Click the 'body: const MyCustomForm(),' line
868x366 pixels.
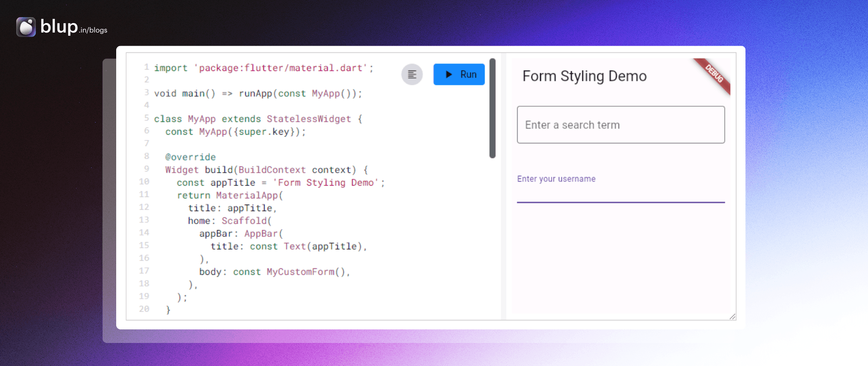coord(275,272)
